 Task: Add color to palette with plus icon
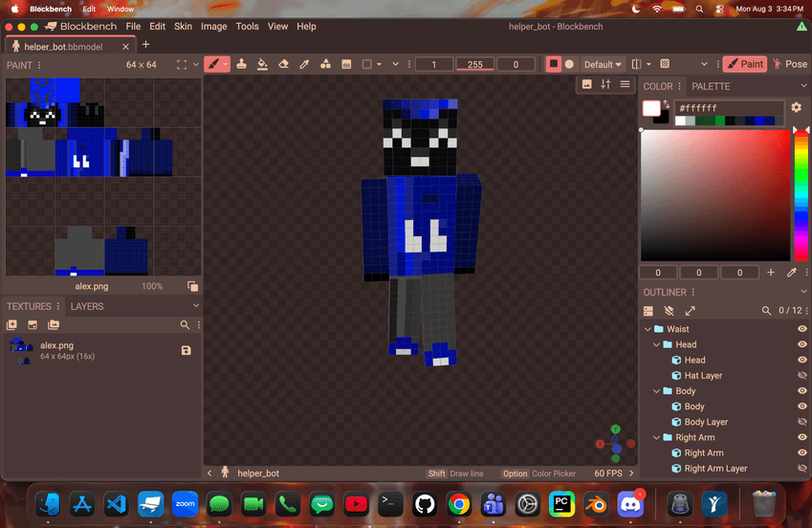pyautogui.click(x=771, y=272)
